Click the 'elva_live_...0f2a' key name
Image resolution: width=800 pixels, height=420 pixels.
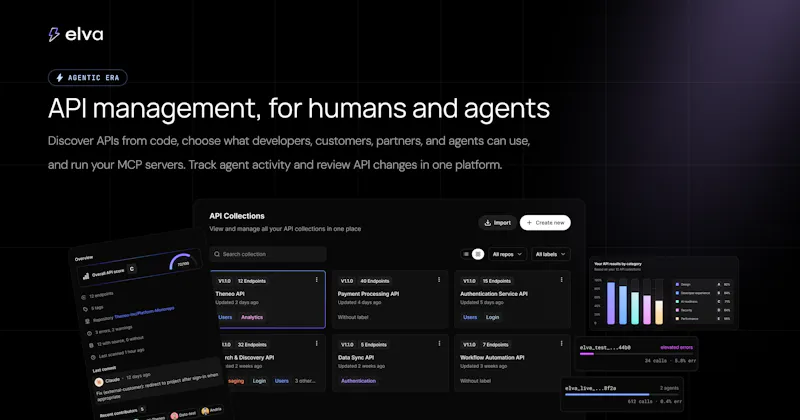click(x=590, y=388)
